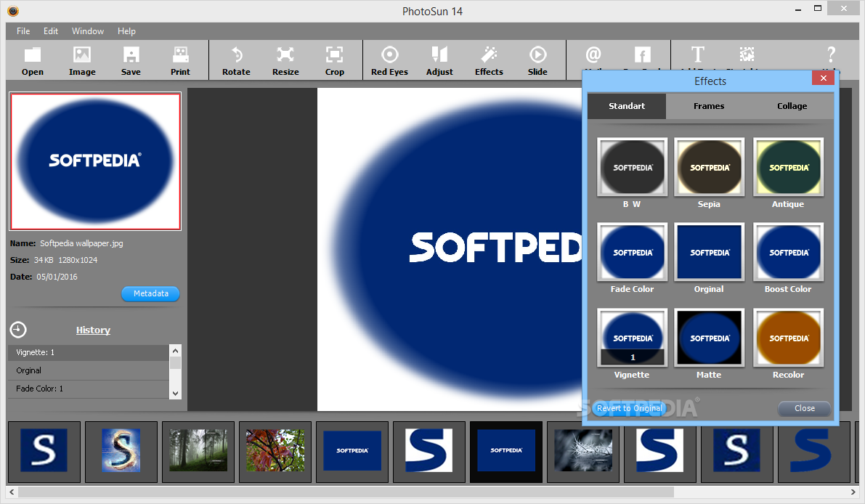Click the @ mail toolbar icon
Screen dimensions: 865x504
(x=593, y=54)
